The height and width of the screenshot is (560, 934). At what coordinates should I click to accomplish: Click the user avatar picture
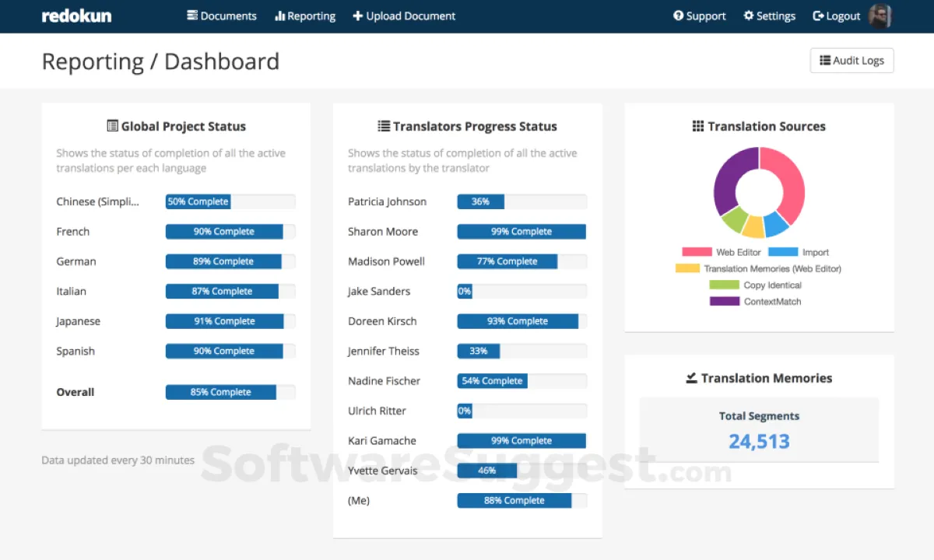(x=880, y=16)
